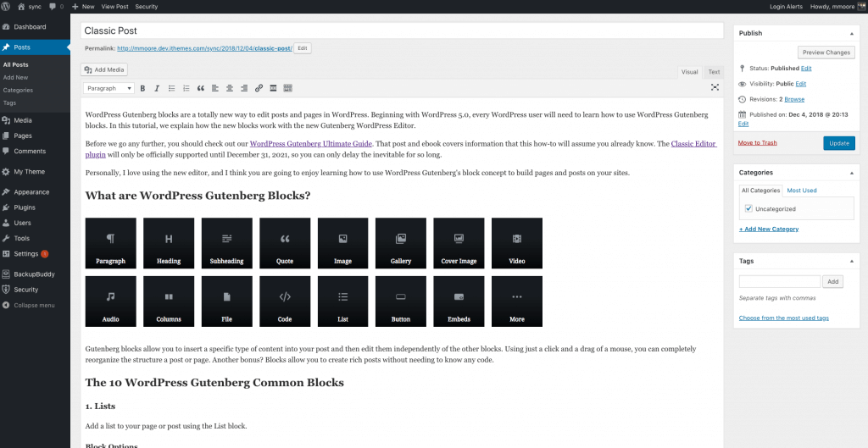
Task: Open Login Alerts in admin bar
Action: tap(786, 7)
